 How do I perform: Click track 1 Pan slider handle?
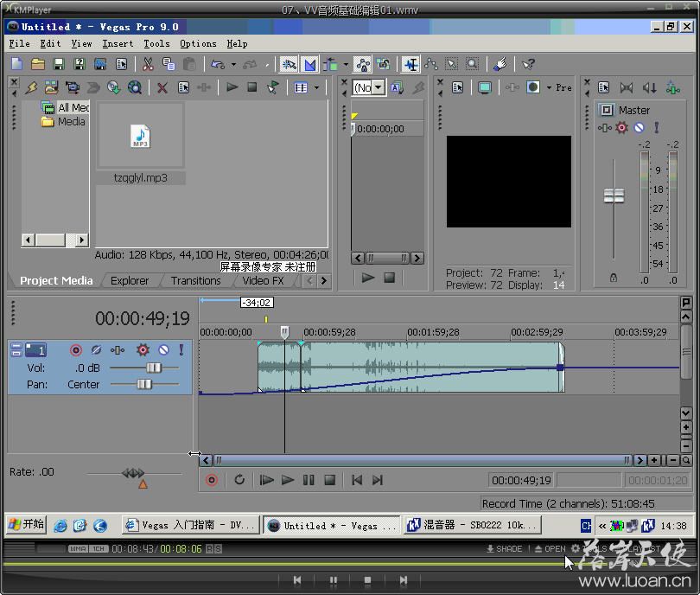pyautogui.click(x=144, y=384)
